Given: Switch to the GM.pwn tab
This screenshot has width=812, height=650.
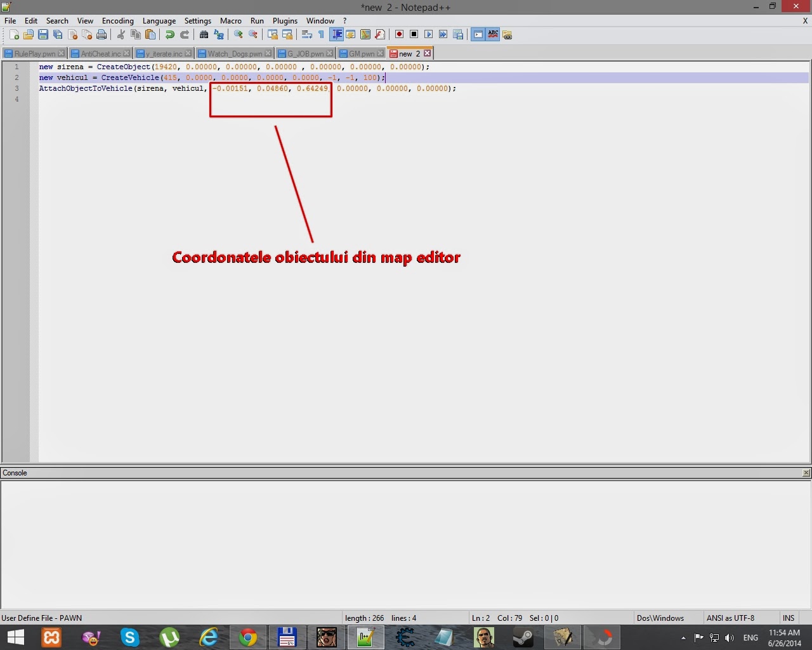Looking at the screenshot, I should 362,53.
